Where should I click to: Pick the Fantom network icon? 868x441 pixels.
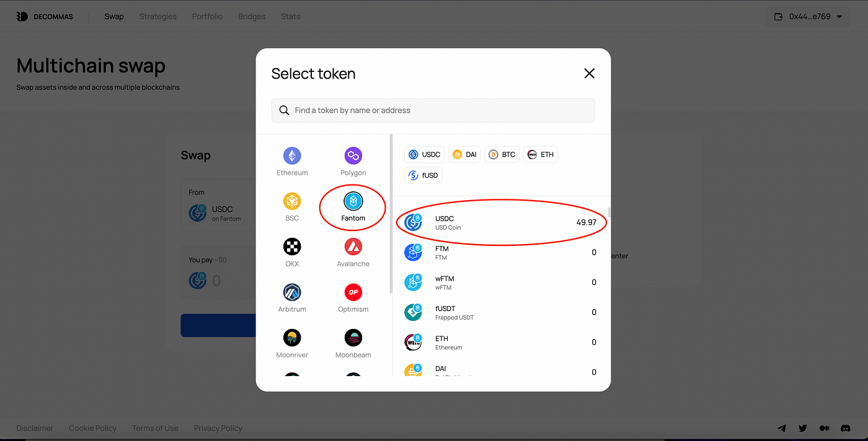353,201
